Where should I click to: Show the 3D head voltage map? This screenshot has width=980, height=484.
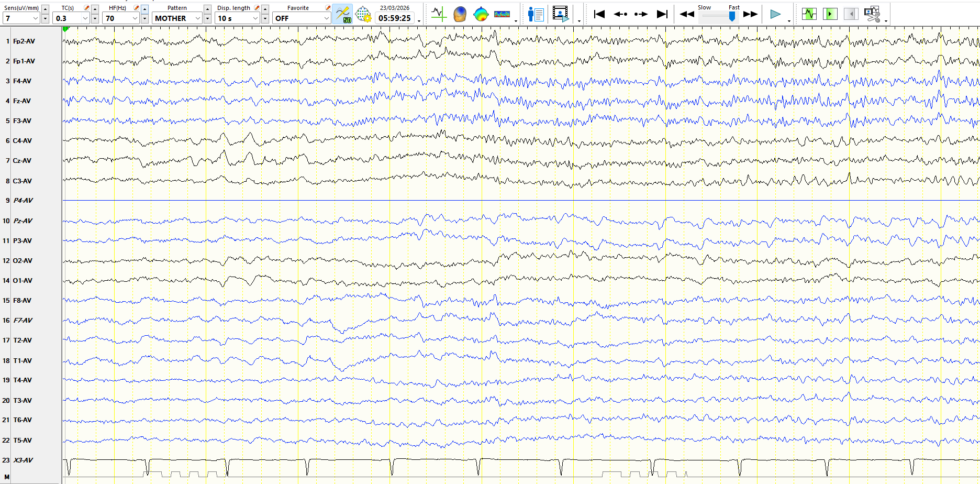tap(460, 14)
